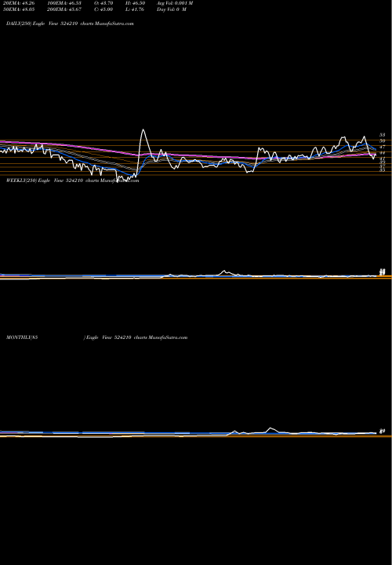Click the WEEKLY(250) Eagle View chart title

pos(72,180)
